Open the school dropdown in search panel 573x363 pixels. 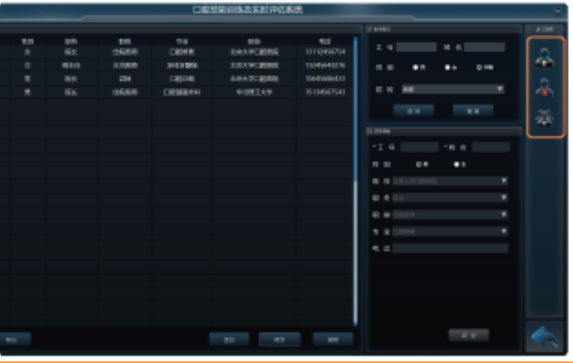coord(453,89)
